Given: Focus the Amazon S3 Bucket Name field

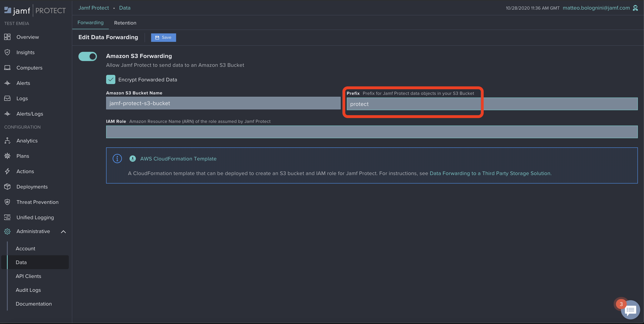Looking at the screenshot, I should pyautogui.click(x=223, y=103).
